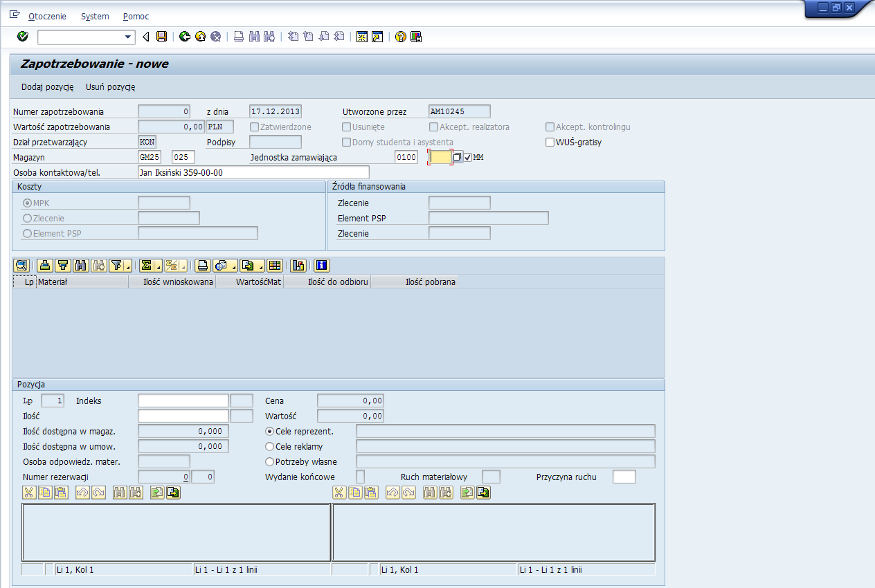Load local file in right text editor

pyautogui.click(x=467, y=493)
